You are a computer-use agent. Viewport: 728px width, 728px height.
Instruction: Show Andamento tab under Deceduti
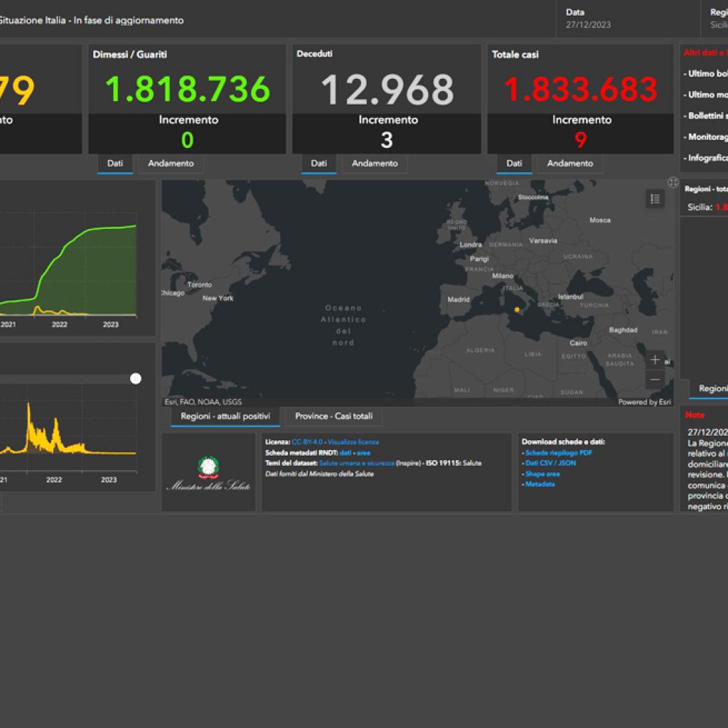(375, 164)
